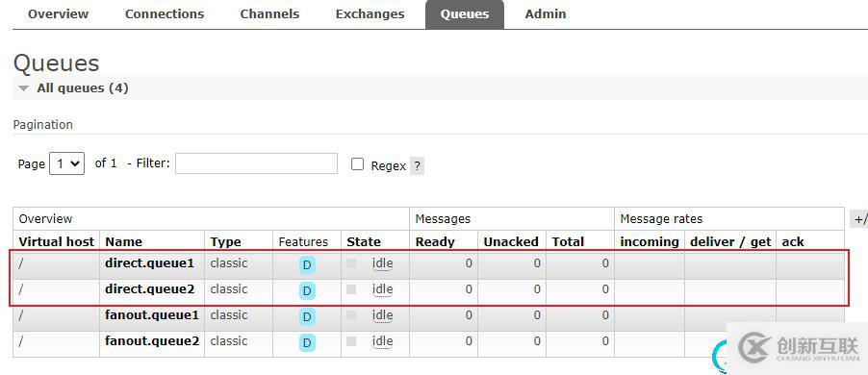Click the state indicator square for direct.queue2

click(x=351, y=289)
